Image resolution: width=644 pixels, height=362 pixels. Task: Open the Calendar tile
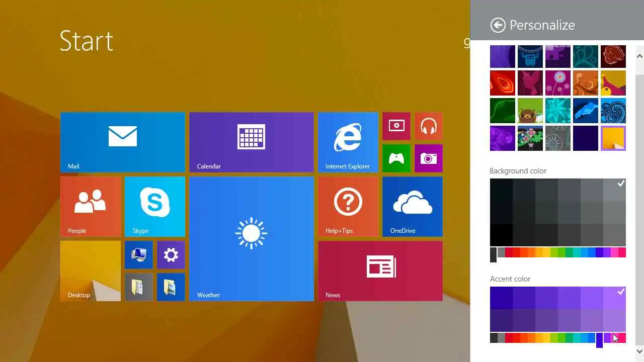252,142
